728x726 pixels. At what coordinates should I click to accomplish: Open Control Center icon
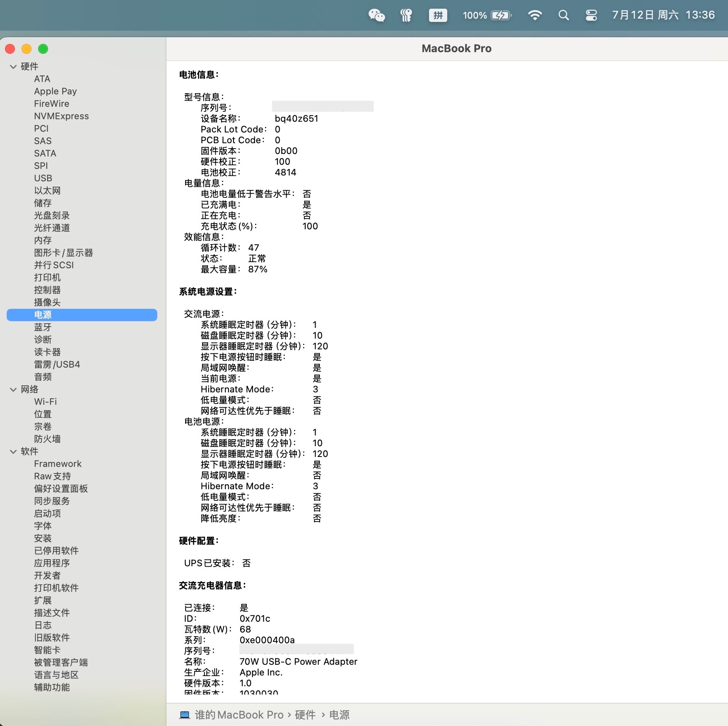(591, 15)
